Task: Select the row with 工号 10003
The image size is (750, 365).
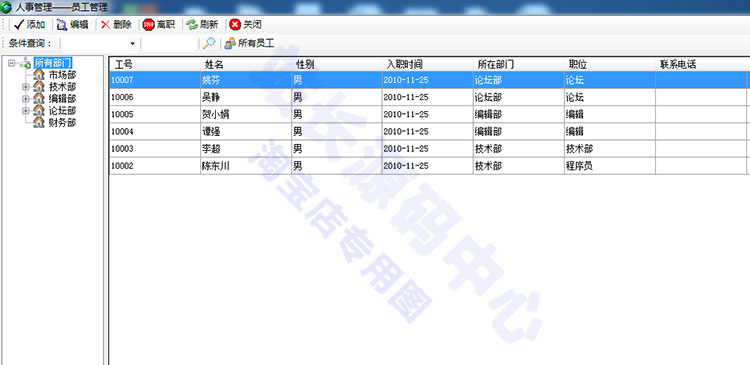Action: [430, 149]
